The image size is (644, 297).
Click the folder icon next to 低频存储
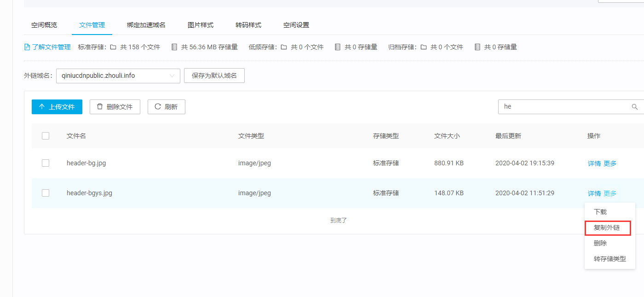click(x=284, y=47)
